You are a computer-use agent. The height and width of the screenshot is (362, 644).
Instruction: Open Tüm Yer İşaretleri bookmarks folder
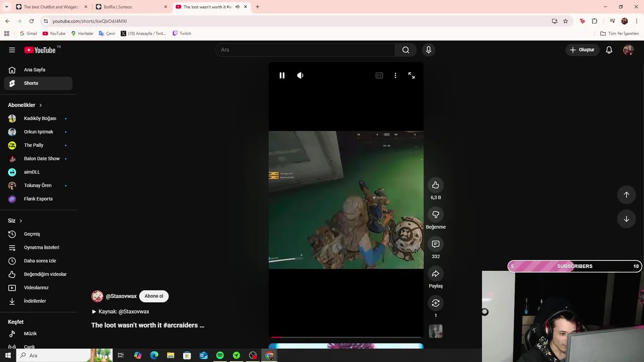(620, 34)
